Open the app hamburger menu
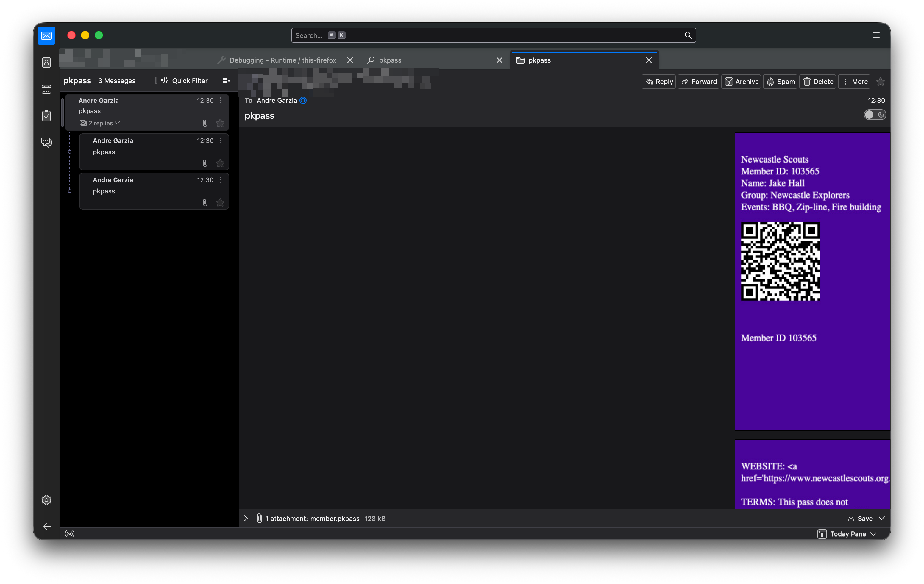Viewport: 924px width, 584px height. click(876, 35)
